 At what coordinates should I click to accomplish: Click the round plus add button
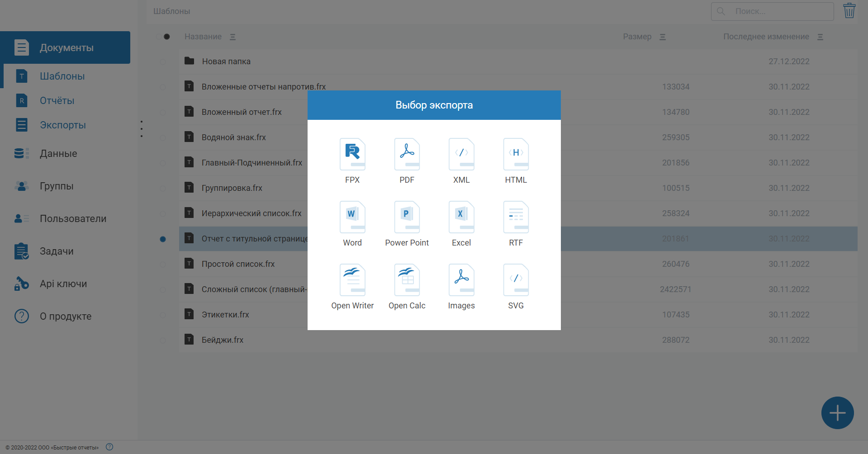click(x=838, y=413)
